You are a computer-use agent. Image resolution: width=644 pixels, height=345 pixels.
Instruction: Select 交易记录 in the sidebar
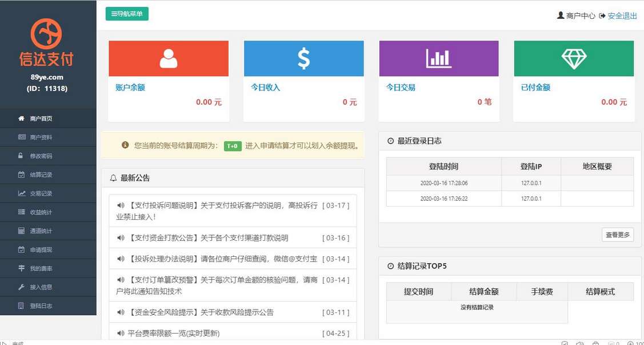click(x=48, y=193)
